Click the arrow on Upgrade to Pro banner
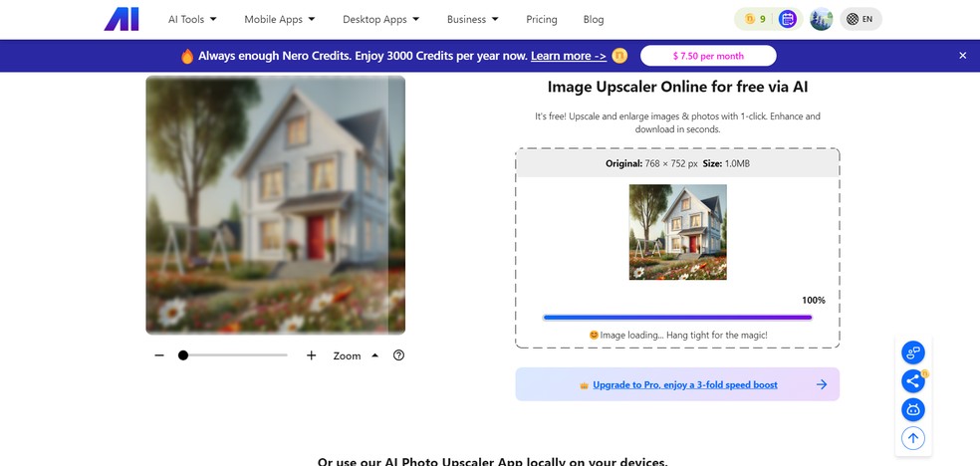The height and width of the screenshot is (466, 980). click(x=822, y=384)
